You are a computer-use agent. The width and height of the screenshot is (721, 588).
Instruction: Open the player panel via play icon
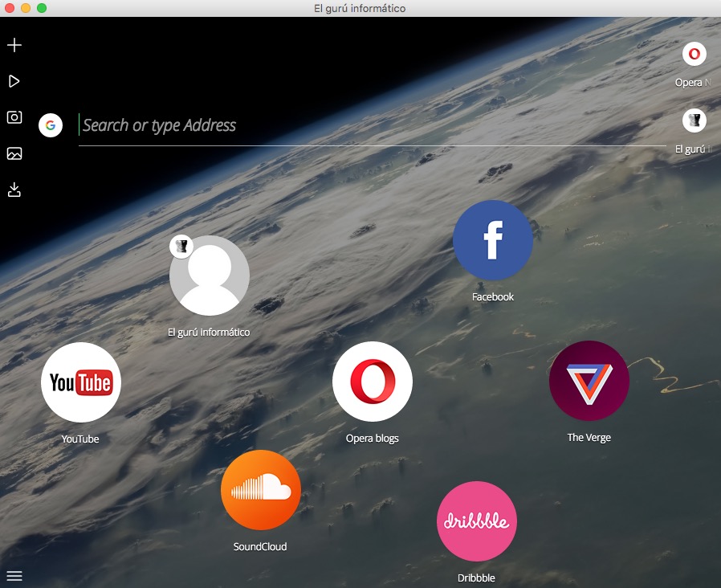click(14, 81)
